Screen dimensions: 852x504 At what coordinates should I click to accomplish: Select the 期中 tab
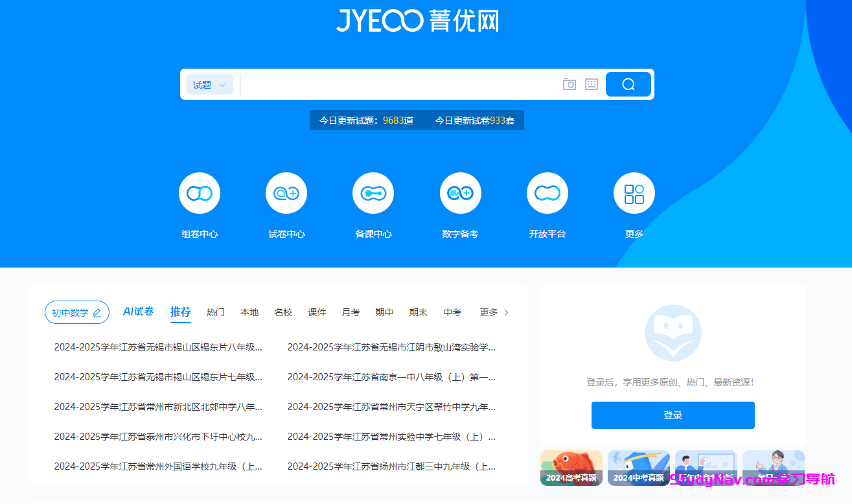[384, 312]
